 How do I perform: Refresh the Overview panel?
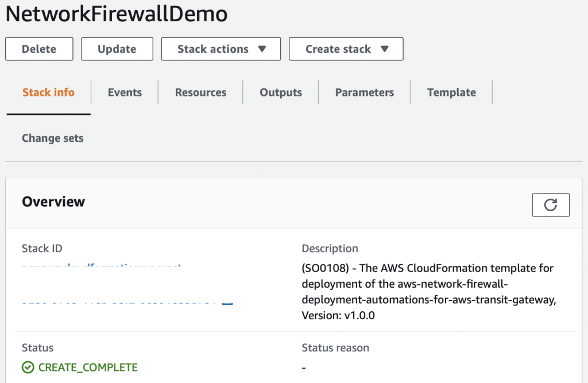click(551, 205)
